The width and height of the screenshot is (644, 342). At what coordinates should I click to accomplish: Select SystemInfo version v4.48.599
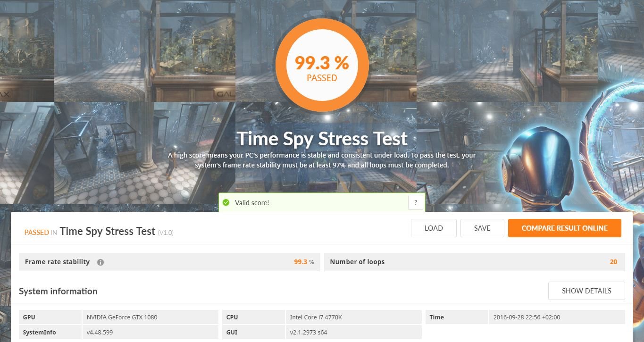coord(100,333)
